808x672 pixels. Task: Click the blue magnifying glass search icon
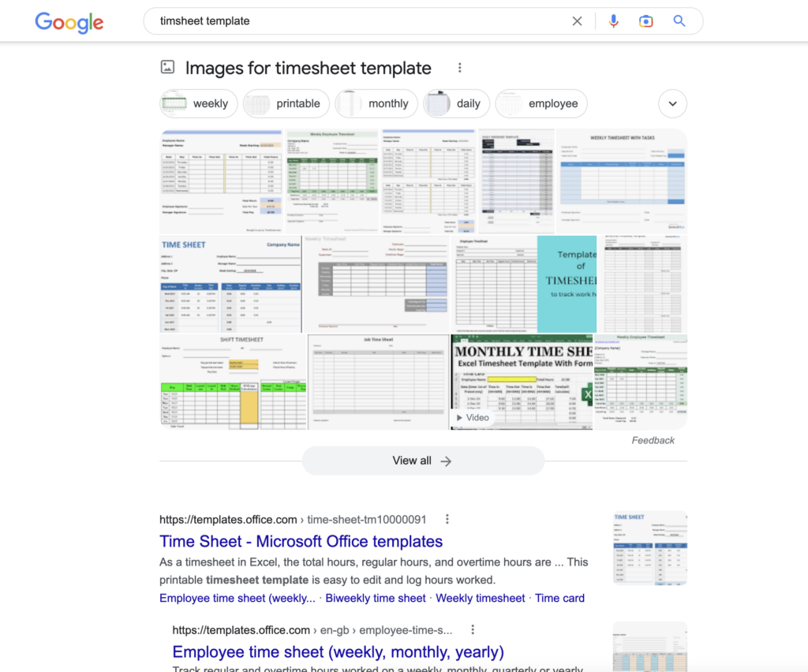(679, 21)
